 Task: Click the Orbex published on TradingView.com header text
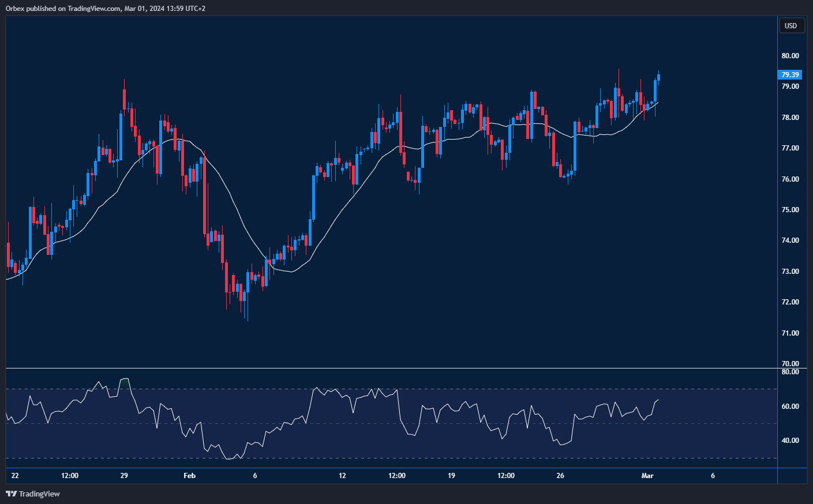click(106, 8)
